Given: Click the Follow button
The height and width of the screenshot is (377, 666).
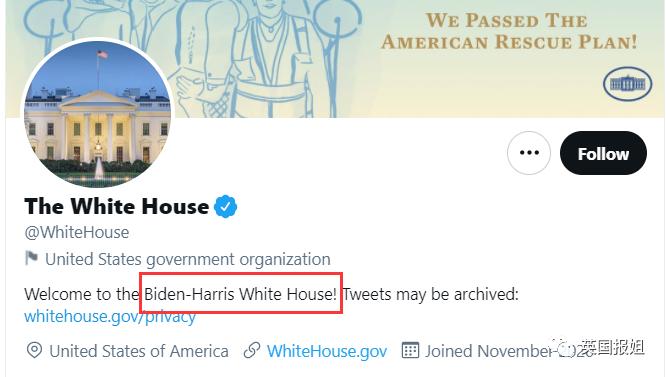Looking at the screenshot, I should coord(603,153).
